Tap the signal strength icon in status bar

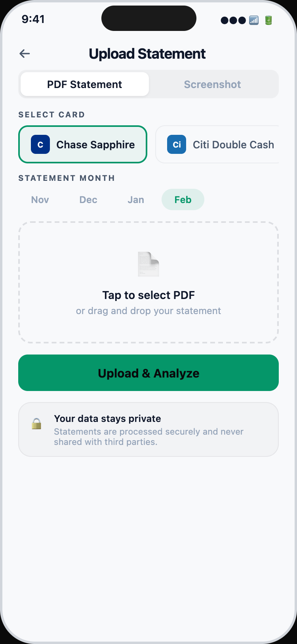(x=254, y=20)
